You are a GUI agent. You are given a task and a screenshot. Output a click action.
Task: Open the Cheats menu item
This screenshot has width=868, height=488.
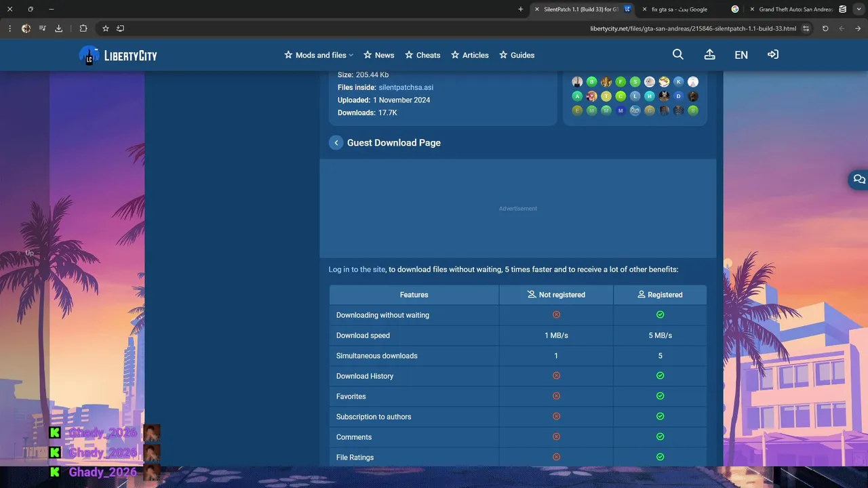coord(422,55)
